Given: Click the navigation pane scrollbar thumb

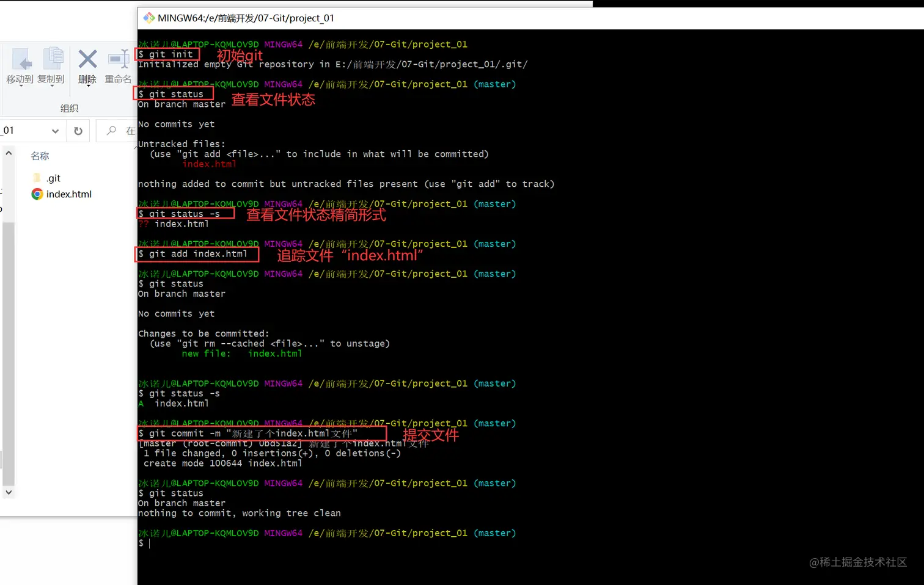Looking at the screenshot, I should pyautogui.click(x=9, y=353).
